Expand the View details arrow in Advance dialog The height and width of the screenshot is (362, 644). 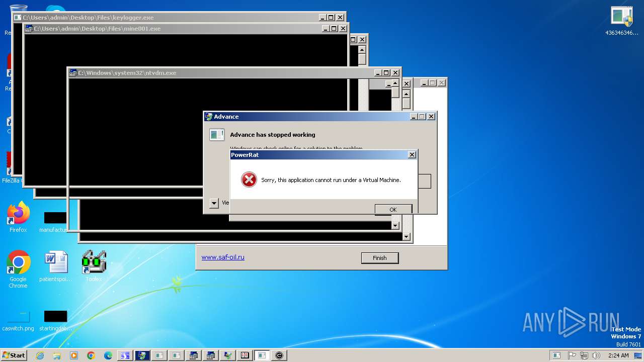click(214, 203)
